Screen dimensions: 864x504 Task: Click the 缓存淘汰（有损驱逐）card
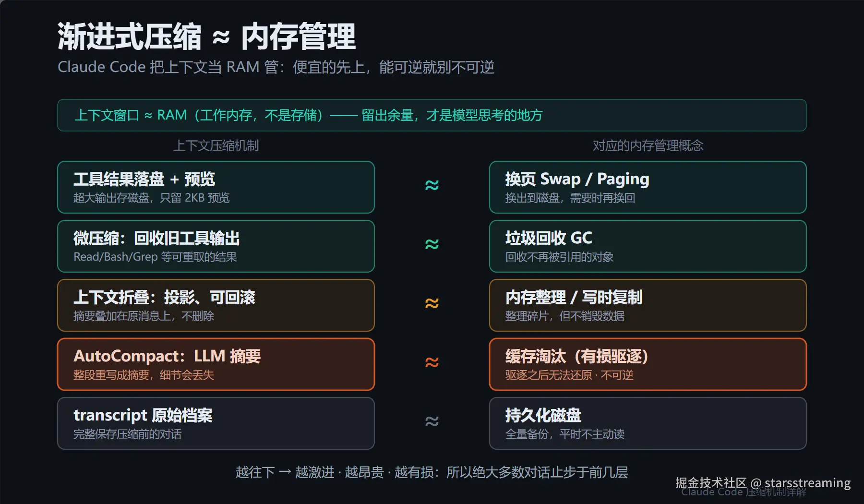[x=648, y=364]
